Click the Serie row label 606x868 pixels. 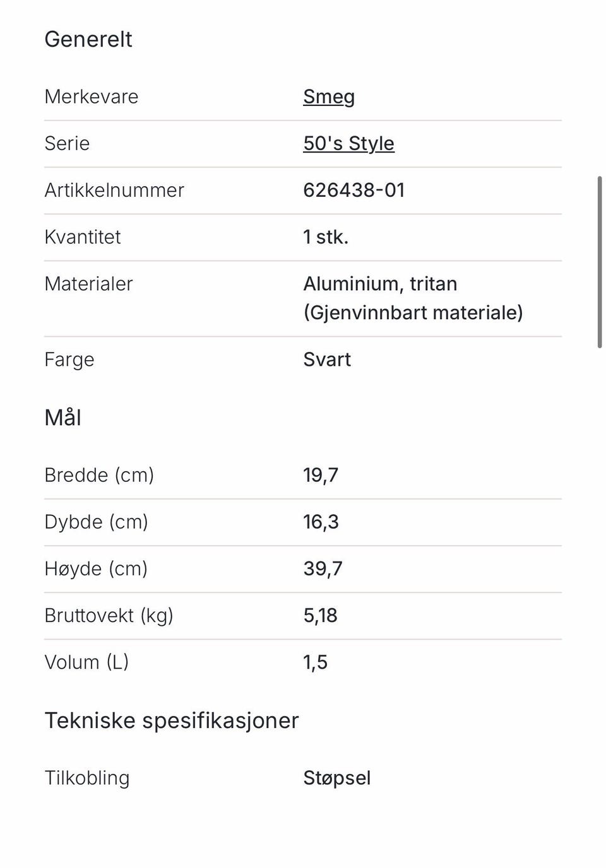coord(67,143)
